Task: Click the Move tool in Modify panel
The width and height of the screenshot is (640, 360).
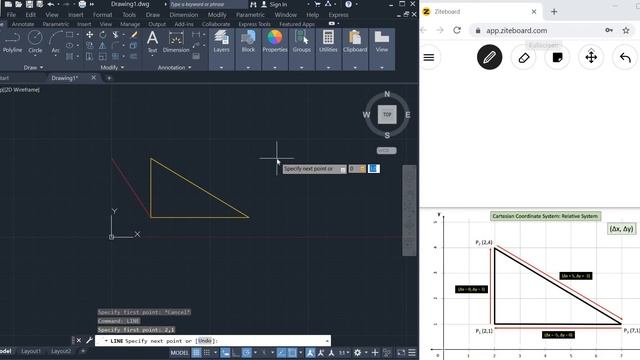Action: click(89, 35)
